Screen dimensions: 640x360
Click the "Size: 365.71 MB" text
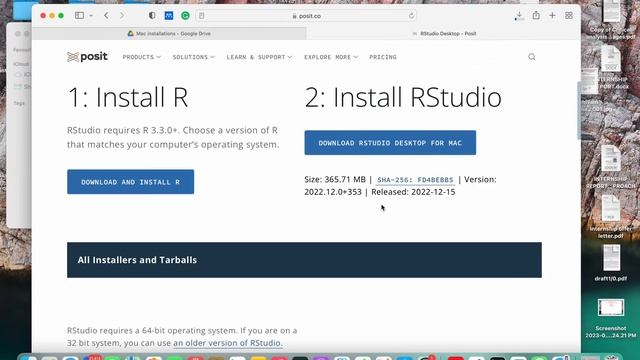point(335,180)
